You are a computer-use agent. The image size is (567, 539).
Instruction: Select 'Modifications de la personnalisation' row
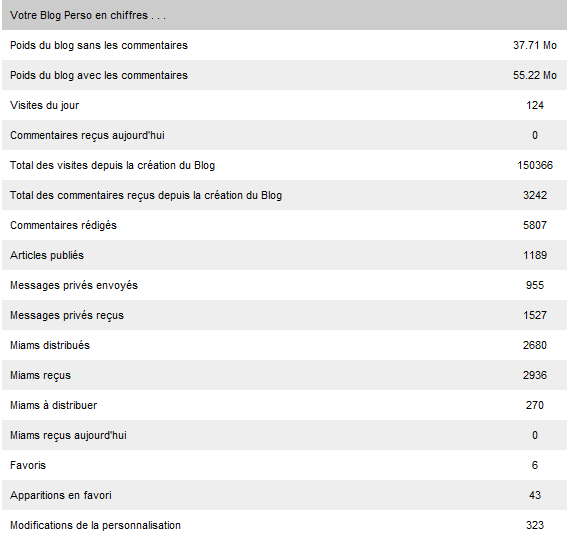click(x=284, y=525)
